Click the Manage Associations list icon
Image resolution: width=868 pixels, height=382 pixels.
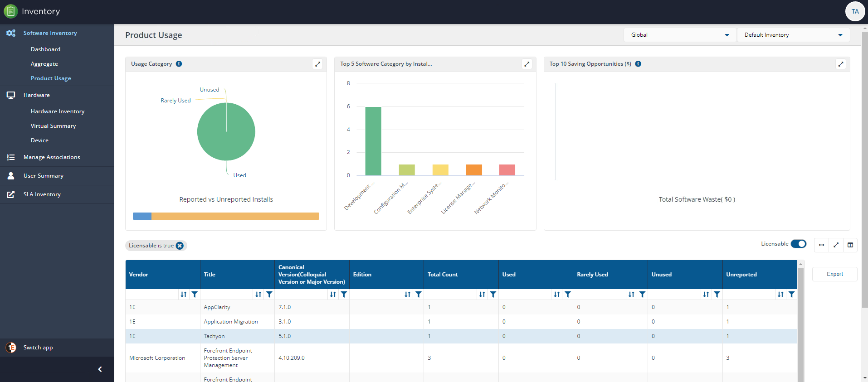[11, 157]
